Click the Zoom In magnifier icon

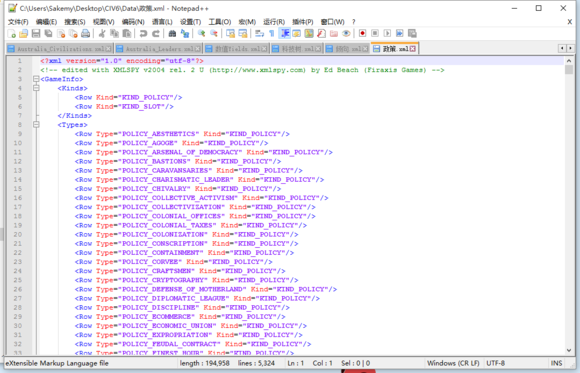[x=201, y=34]
